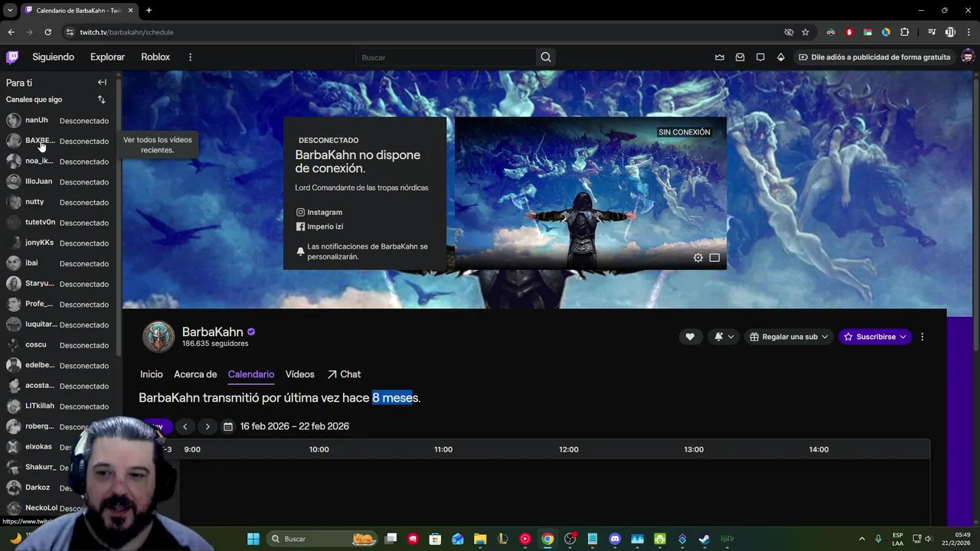
Task: Switch to the Vídeos tab
Action: tap(300, 374)
